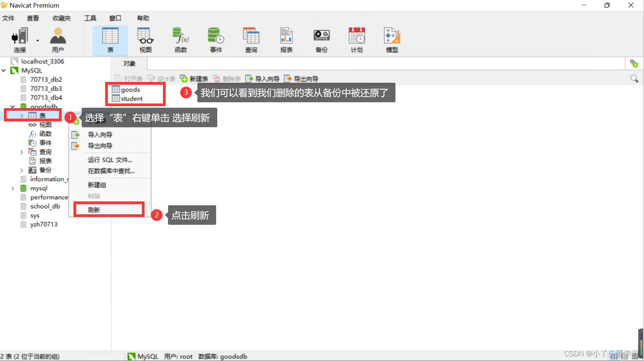The width and height of the screenshot is (644, 361).
Task: Click the 备份 (Backup) toolbar icon
Action: [x=321, y=40]
